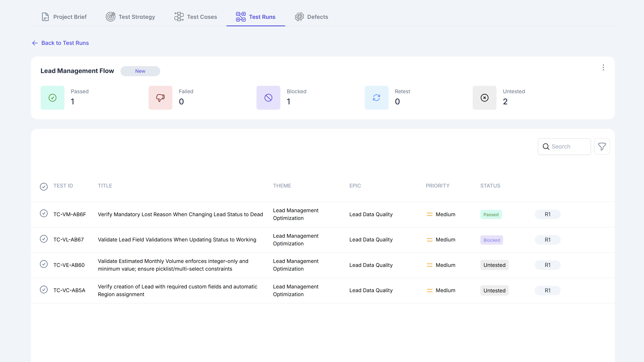The height and width of the screenshot is (362, 644).
Task: Click the purple Blocked icon
Action: point(268,98)
